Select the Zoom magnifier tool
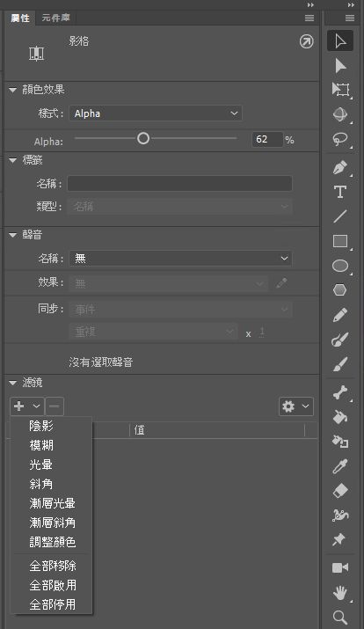This screenshot has width=364, height=629. tap(340, 617)
